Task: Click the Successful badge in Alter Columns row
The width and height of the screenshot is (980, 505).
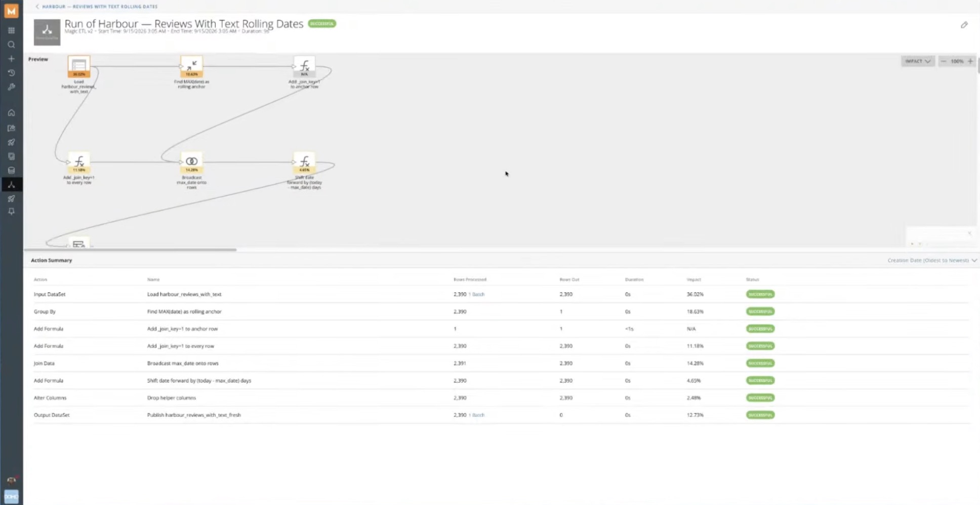Action: (x=760, y=398)
